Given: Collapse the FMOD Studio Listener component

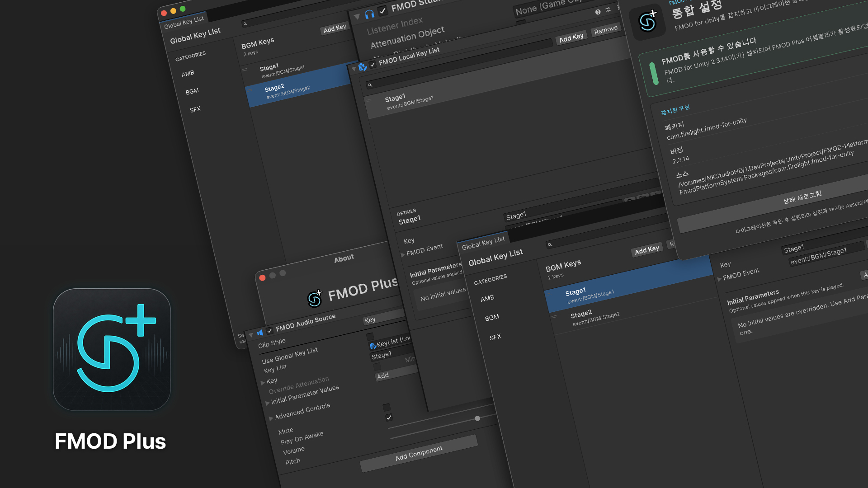Looking at the screenshot, I should pyautogui.click(x=357, y=17).
